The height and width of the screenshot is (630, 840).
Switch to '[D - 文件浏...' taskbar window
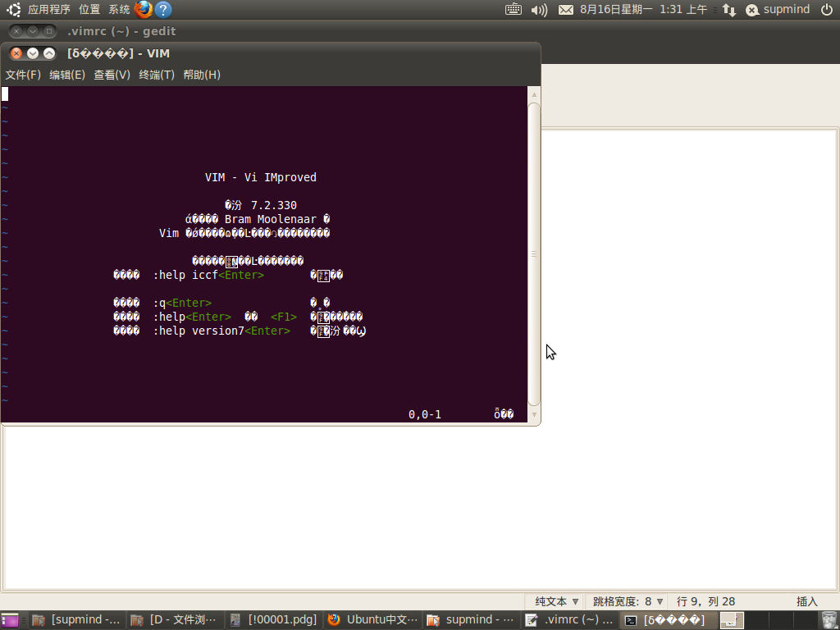point(176,620)
